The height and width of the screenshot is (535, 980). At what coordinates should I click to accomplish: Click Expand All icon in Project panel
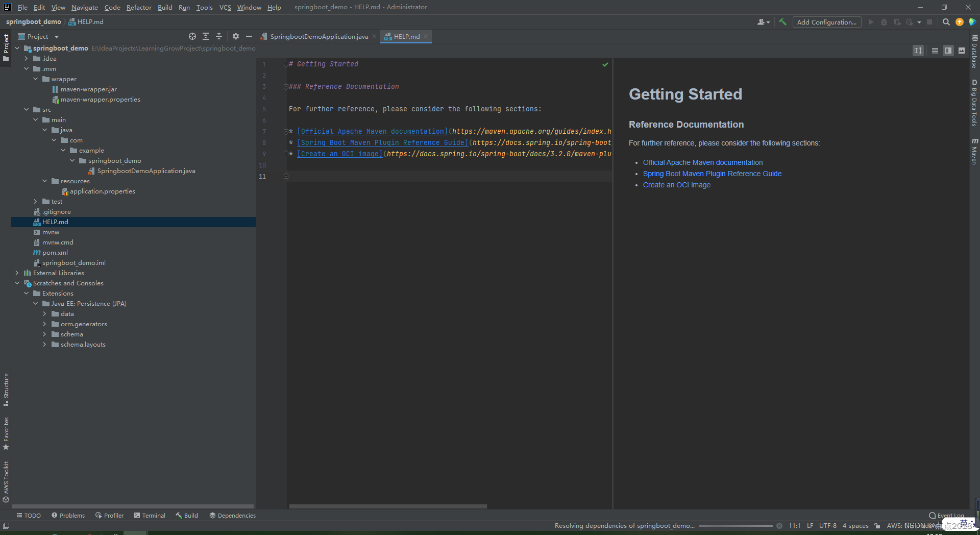coord(206,36)
